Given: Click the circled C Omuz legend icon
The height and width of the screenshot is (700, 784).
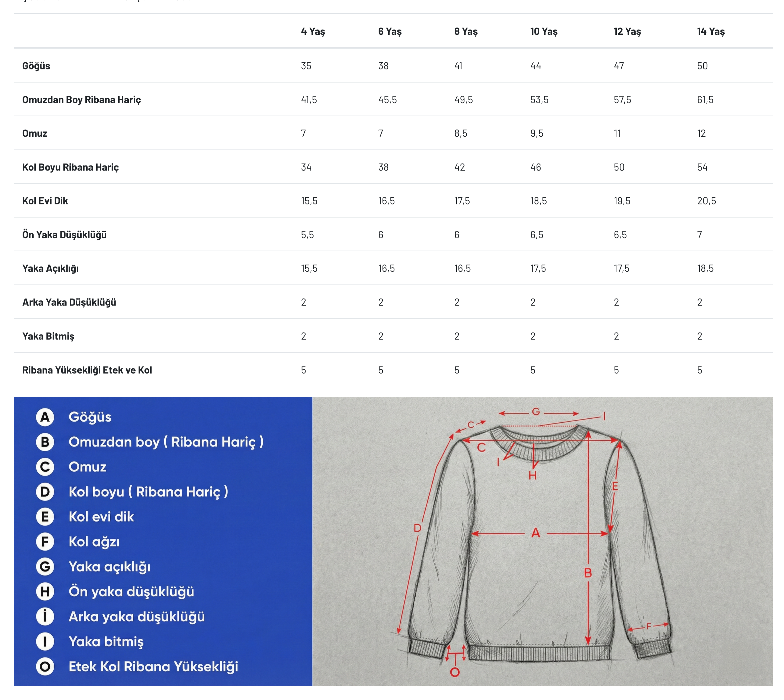Looking at the screenshot, I should pyautogui.click(x=45, y=467).
